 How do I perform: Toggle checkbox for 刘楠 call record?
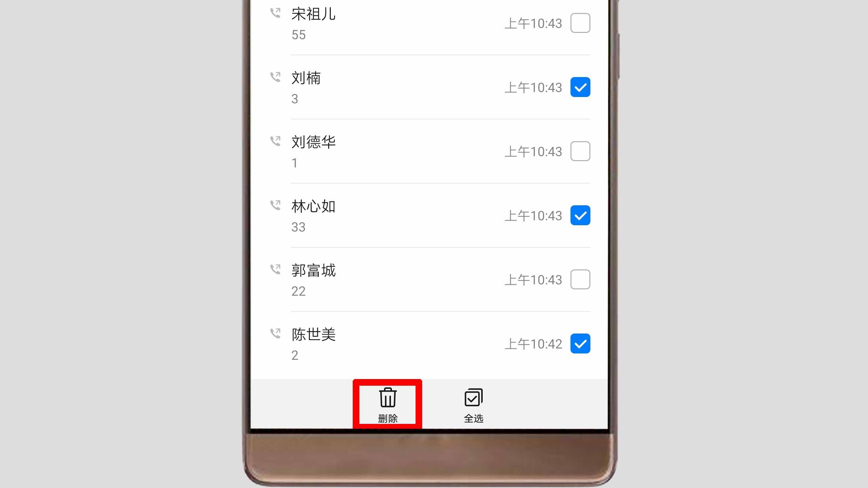579,87
